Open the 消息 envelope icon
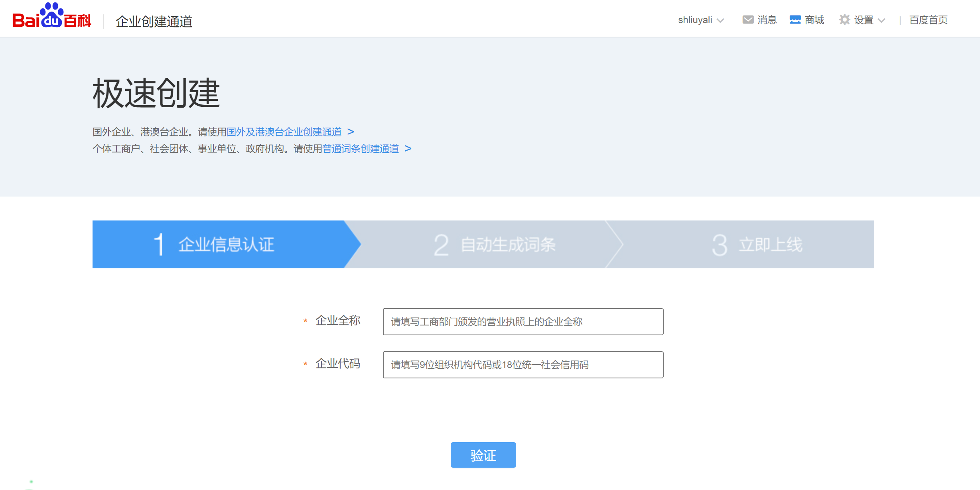The image size is (980, 490). point(748,20)
